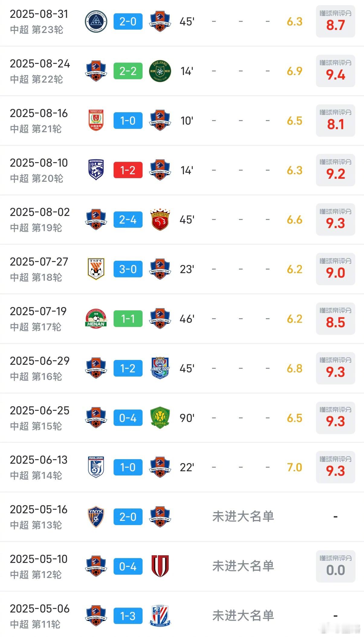This screenshot has width=364, height=637.
Task: Open the 2025-06-13 round 14 match row
Action: pos(182,467)
